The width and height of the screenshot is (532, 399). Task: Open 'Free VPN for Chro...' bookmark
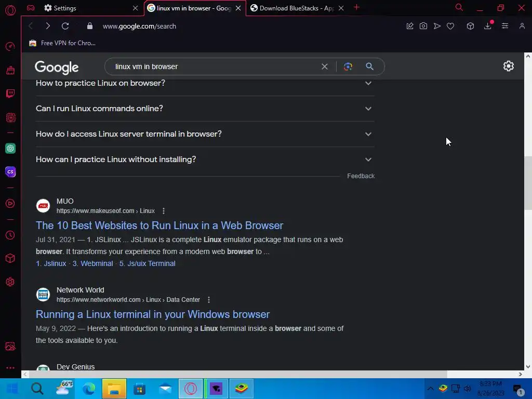[62, 43]
